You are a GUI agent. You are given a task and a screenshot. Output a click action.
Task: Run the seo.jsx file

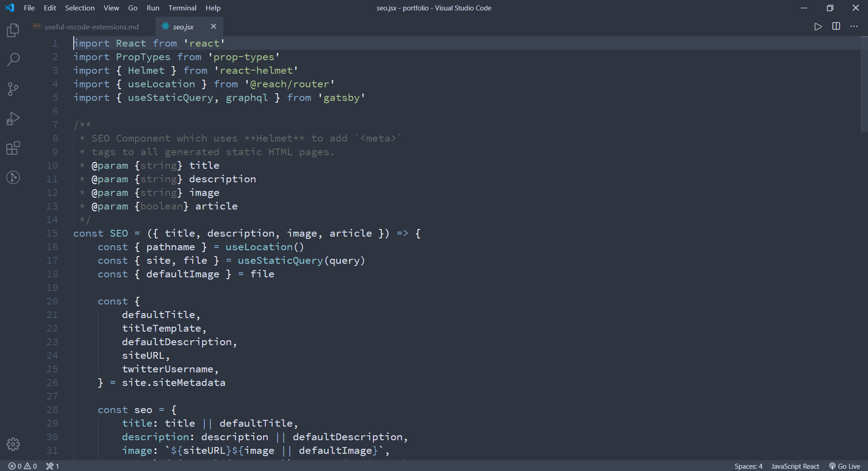click(818, 26)
